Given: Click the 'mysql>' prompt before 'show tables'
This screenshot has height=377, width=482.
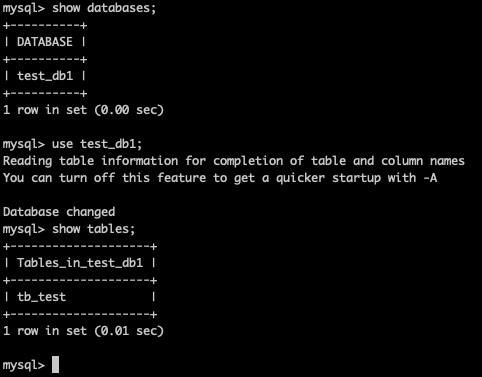Looking at the screenshot, I should (x=24, y=230).
